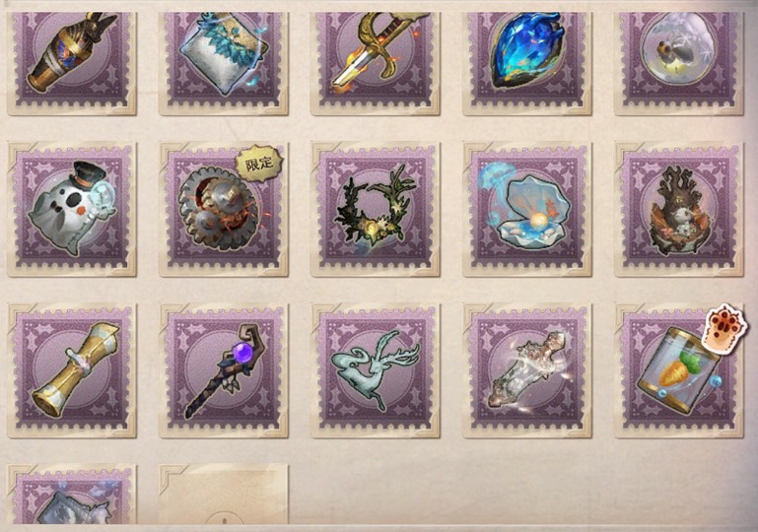Choose the dark branch wreath accessory
The width and height of the screenshot is (758, 532).
click(x=376, y=209)
